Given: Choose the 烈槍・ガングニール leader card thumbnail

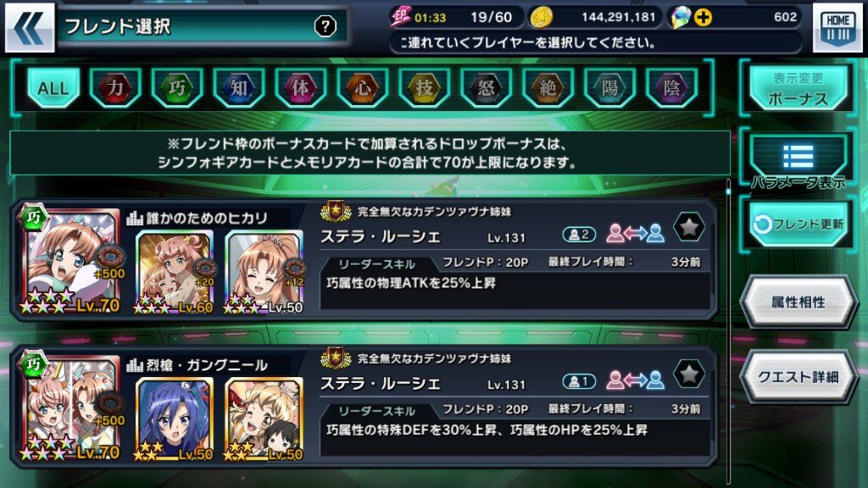Looking at the screenshot, I should (71, 408).
